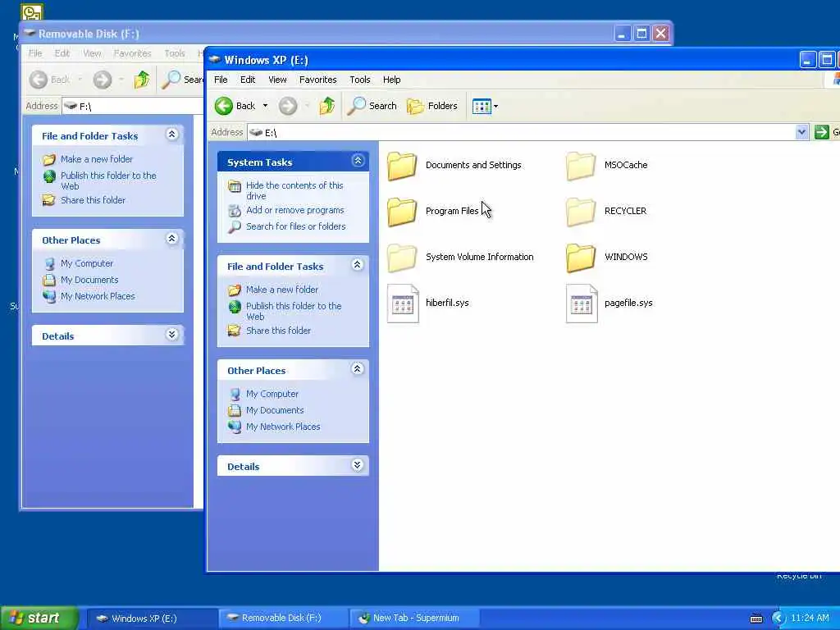Screen dimensions: 840x630
Task: Click Add or remove programs link
Action: (295, 210)
